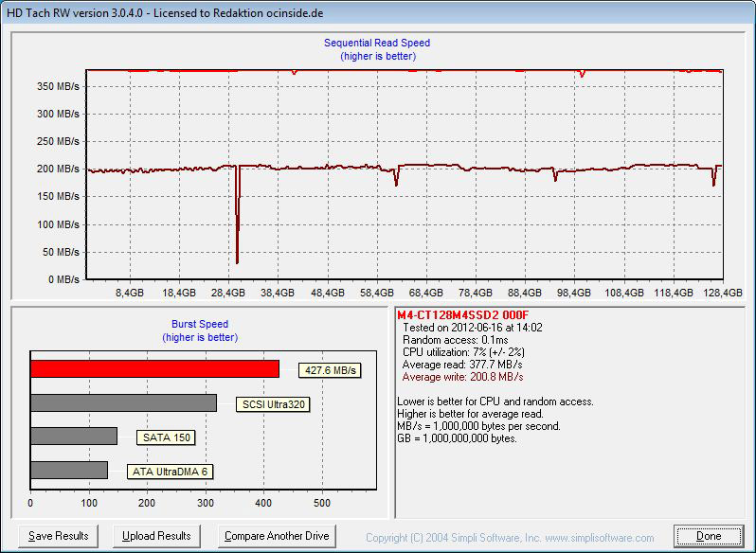The image size is (756, 553).
Task: Click the 0 MB/s axis label
Action: 63,280
